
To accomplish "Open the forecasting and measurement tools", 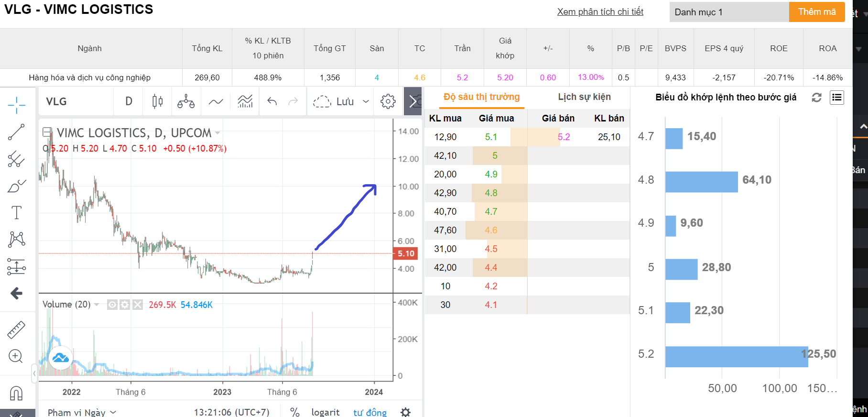I will (16, 266).
